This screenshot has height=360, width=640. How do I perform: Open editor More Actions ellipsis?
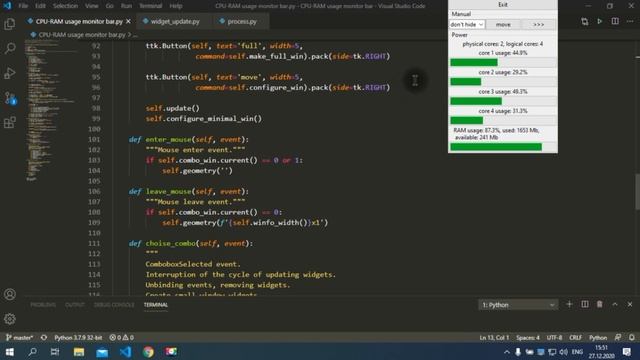pos(630,21)
